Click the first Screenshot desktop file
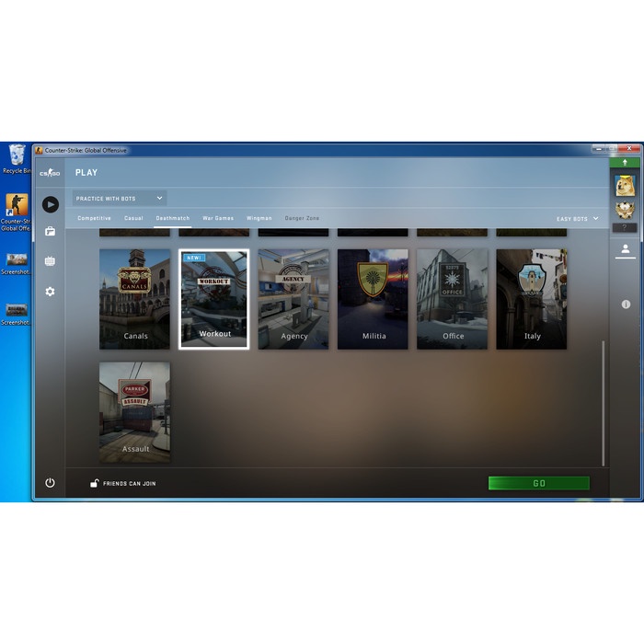 click(x=16, y=264)
